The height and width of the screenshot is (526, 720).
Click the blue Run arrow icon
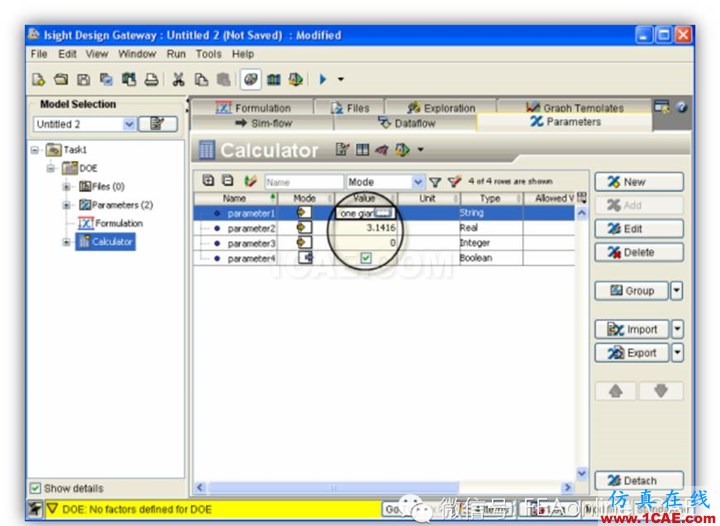tap(322, 79)
